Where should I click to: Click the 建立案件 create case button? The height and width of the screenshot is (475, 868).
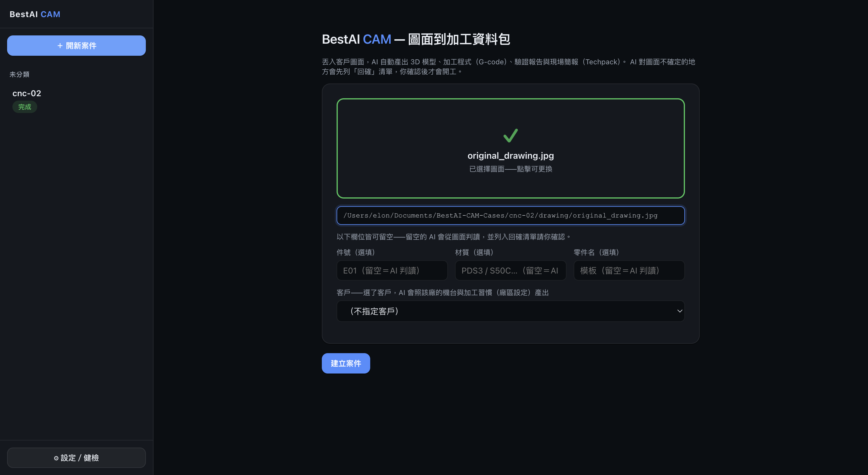click(346, 363)
